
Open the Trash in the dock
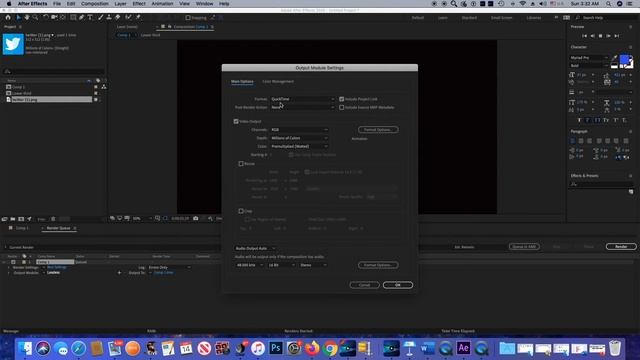point(615,348)
